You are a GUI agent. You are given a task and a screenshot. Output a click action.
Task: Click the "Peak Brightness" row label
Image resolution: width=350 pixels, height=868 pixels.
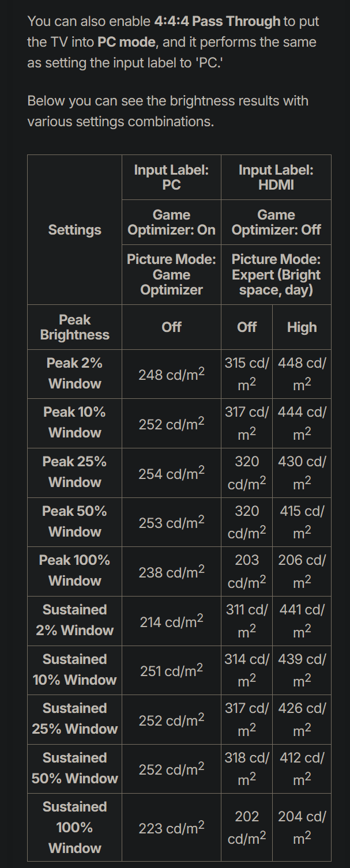click(x=74, y=327)
